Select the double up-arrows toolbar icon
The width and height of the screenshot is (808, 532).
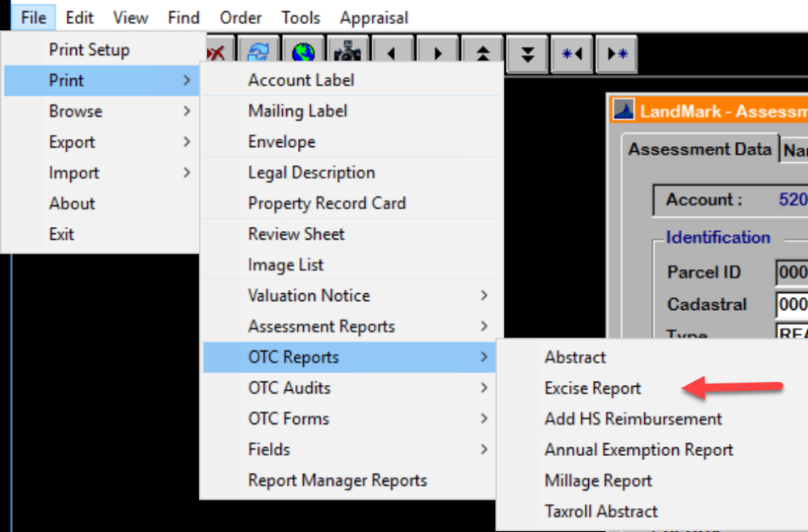(482, 53)
